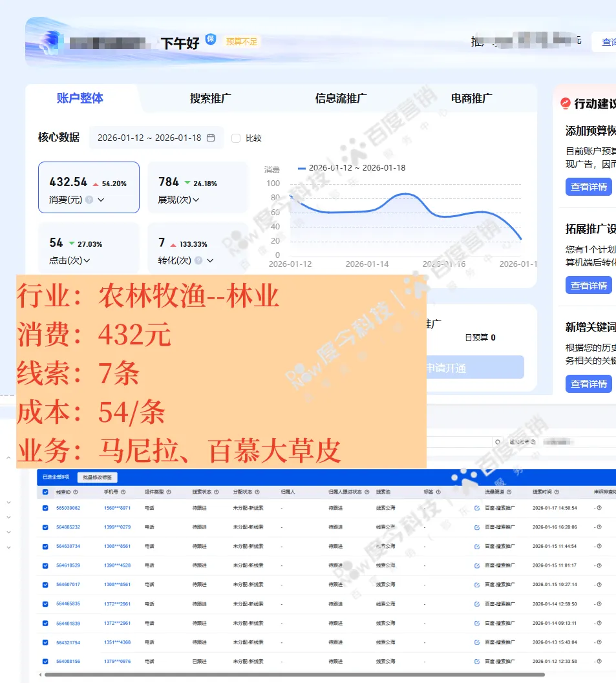The height and width of the screenshot is (683, 616).
Task: Click info icon next to 标签 header
Action: coord(438,492)
